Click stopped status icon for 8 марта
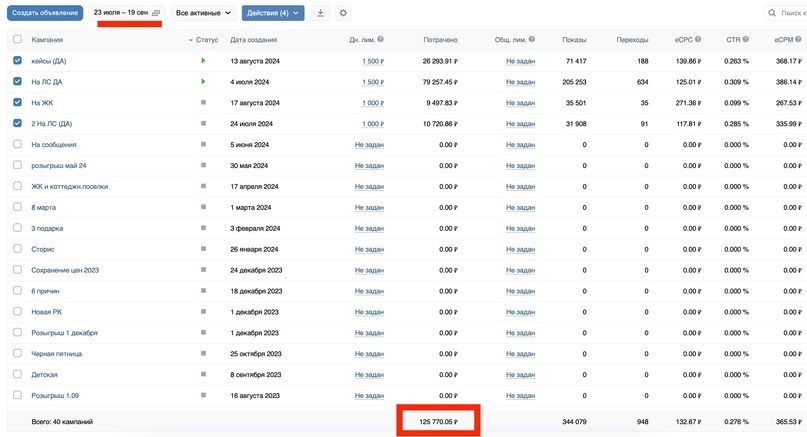 pyautogui.click(x=203, y=207)
